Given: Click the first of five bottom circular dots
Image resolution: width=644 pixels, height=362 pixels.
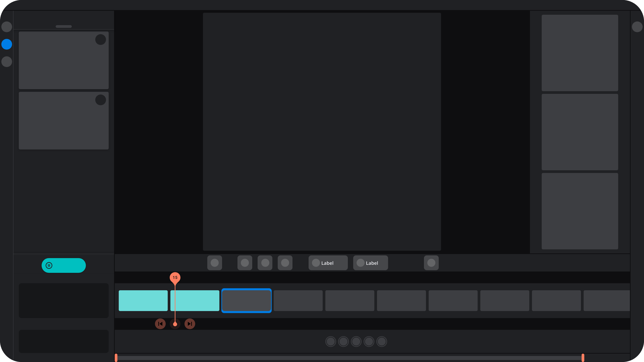Looking at the screenshot, I should tap(331, 342).
